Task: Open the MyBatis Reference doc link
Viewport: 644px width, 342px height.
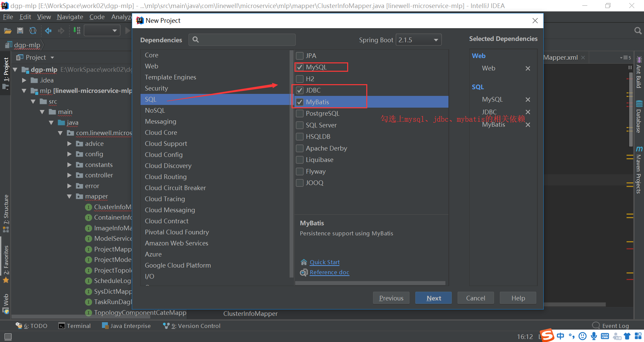Action: [329, 272]
